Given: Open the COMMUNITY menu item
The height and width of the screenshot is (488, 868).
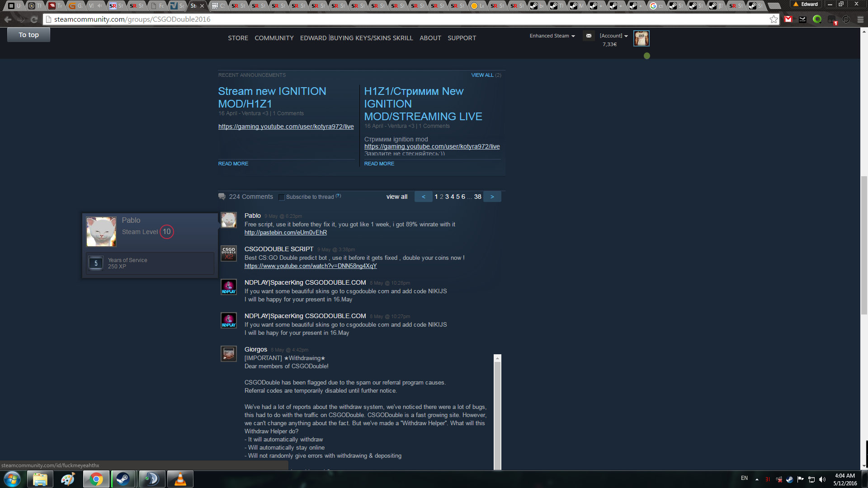Looking at the screenshot, I should pos(274,38).
